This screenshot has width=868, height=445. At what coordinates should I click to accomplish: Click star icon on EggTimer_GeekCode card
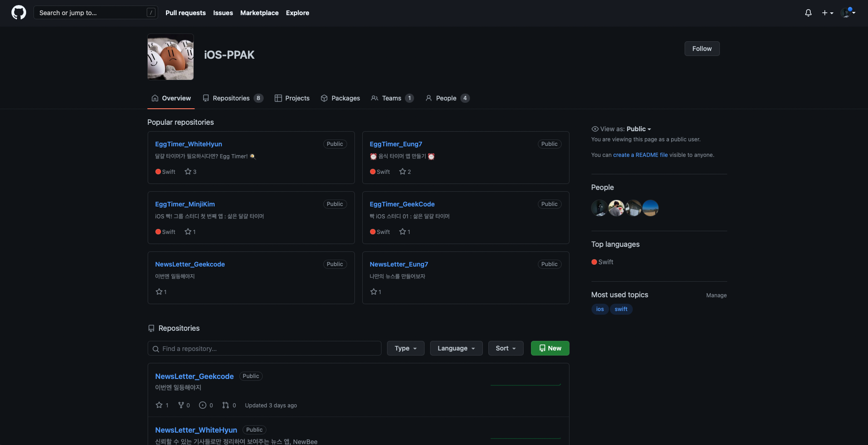tap(403, 232)
